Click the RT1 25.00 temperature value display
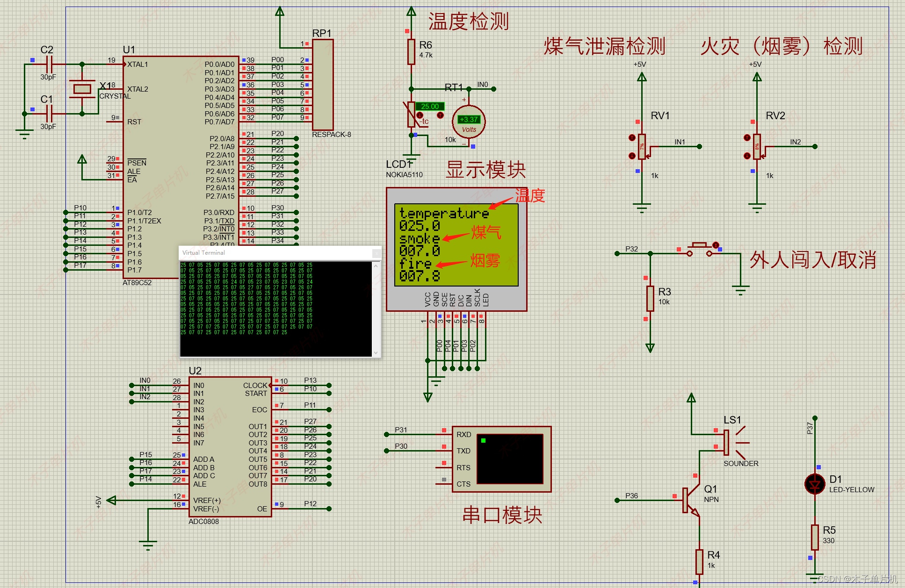This screenshot has width=905, height=588. coord(429,107)
